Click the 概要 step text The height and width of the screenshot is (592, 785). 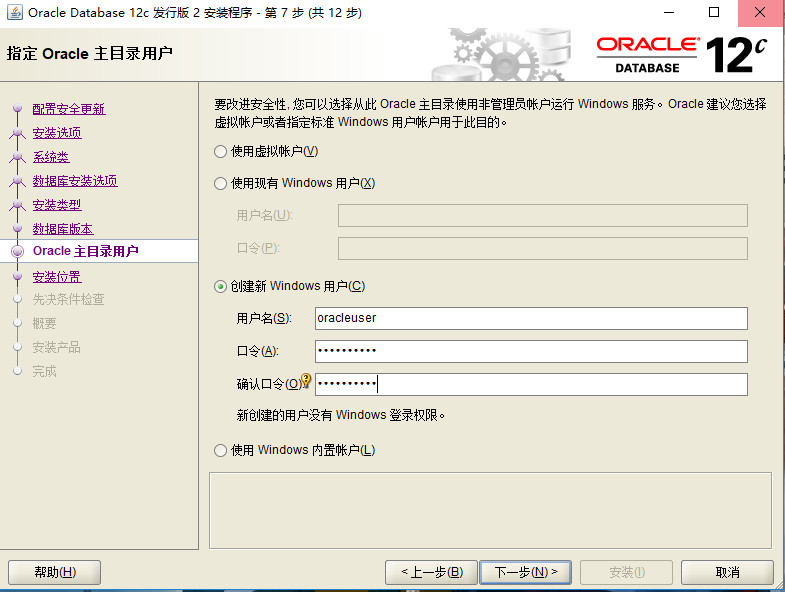tap(45, 324)
